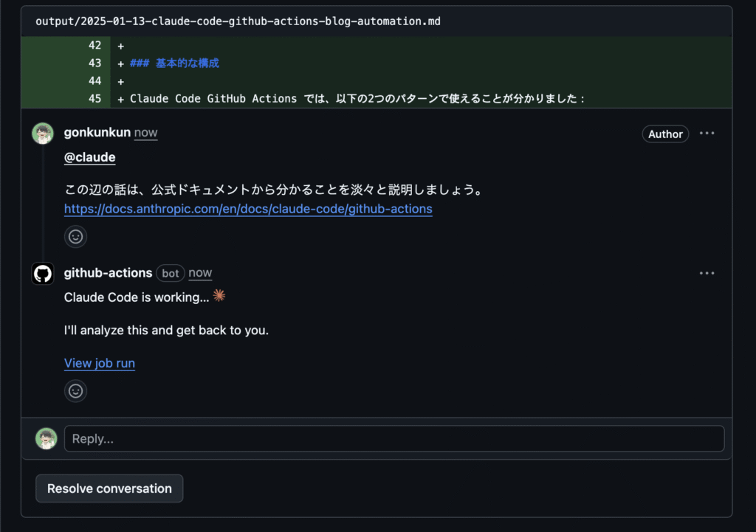Click the 'now' timestamp on bot comment
This screenshot has height=532, width=756.
(200, 273)
